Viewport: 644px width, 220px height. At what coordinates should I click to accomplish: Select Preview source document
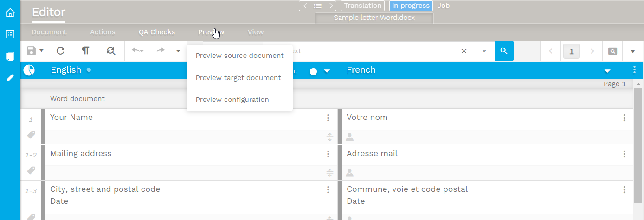(239, 56)
